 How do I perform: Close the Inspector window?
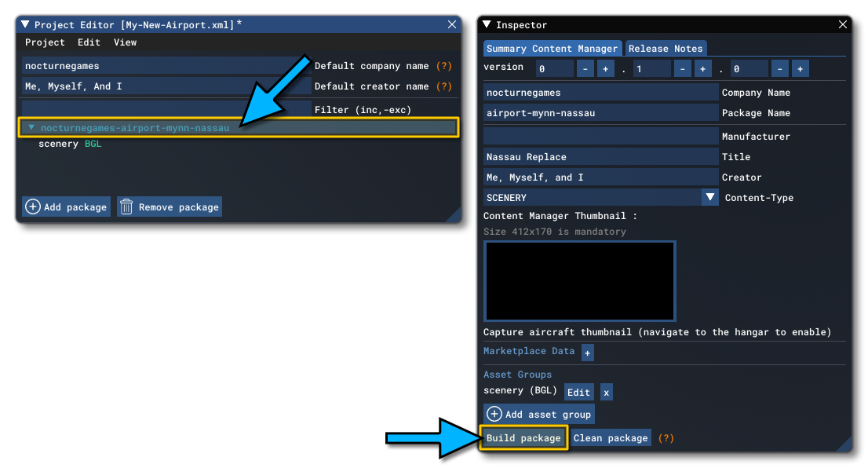pyautogui.click(x=843, y=25)
